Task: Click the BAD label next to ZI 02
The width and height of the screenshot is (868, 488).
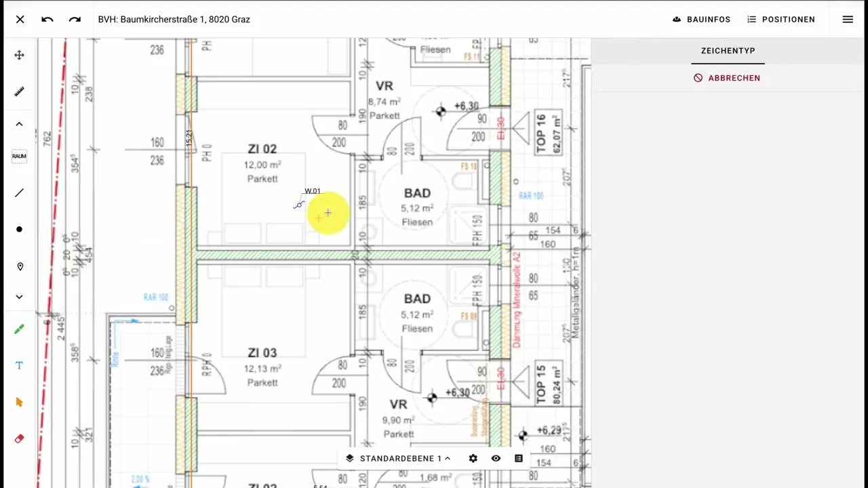Action: point(417,194)
